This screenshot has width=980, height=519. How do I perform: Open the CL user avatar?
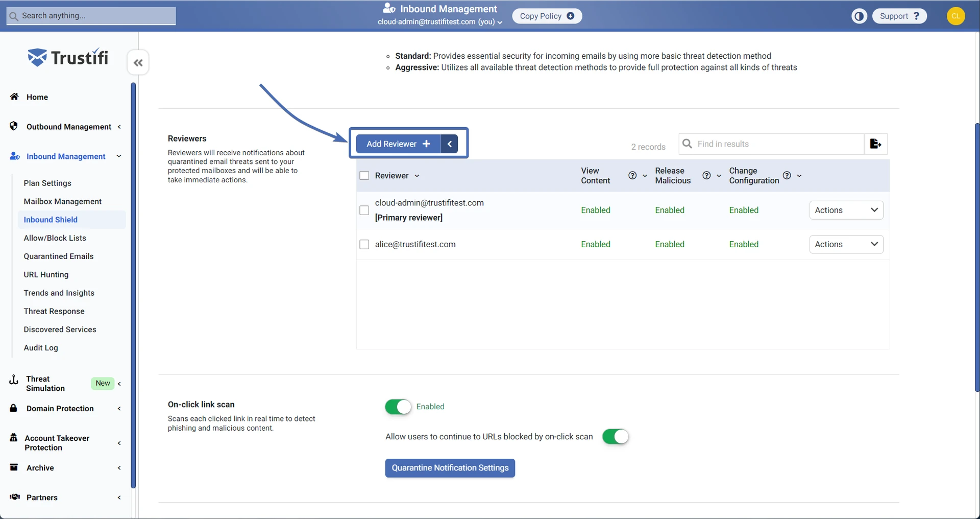(955, 16)
